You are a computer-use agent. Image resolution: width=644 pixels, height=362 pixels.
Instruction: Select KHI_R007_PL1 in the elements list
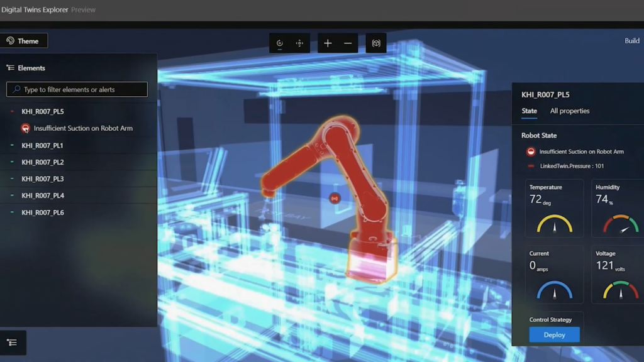[42, 145]
